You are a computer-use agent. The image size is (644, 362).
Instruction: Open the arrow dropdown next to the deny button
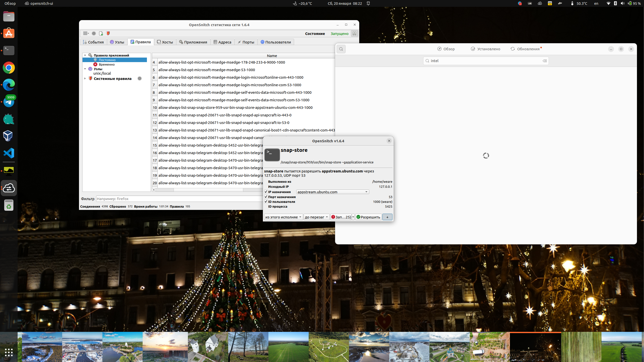pyautogui.click(x=353, y=217)
